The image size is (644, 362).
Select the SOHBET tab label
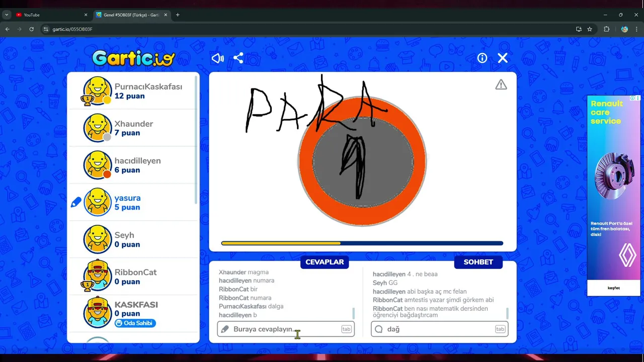[478, 262]
